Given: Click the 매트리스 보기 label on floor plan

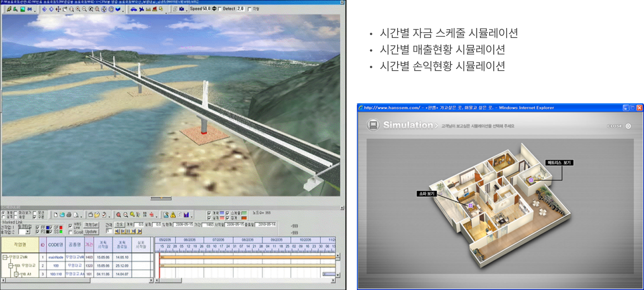Looking at the screenshot, I should pos(559,163).
